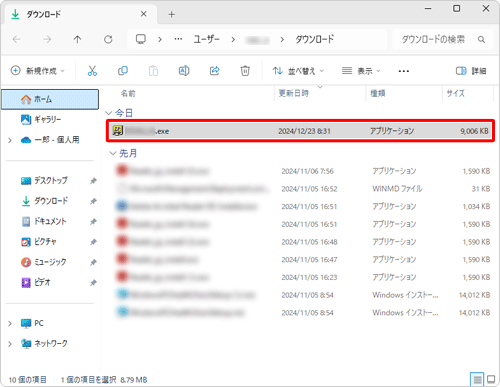Switch to large thumbnails view icon in status bar
Screen dimensions: 500x387
(x=491, y=379)
